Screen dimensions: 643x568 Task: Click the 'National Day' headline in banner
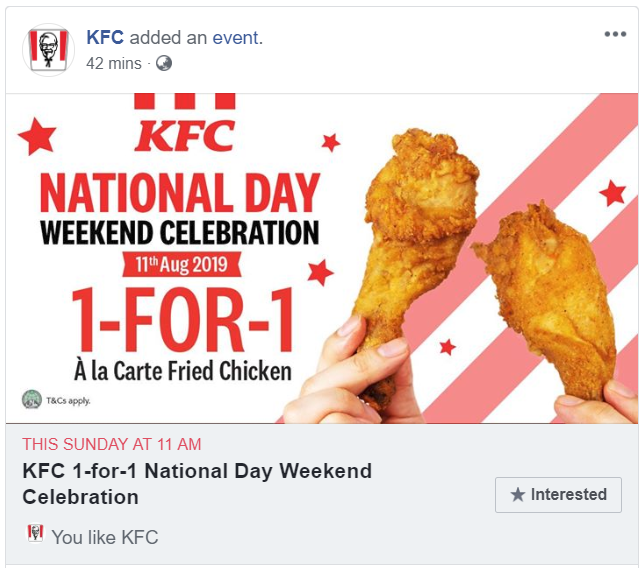(180, 192)
